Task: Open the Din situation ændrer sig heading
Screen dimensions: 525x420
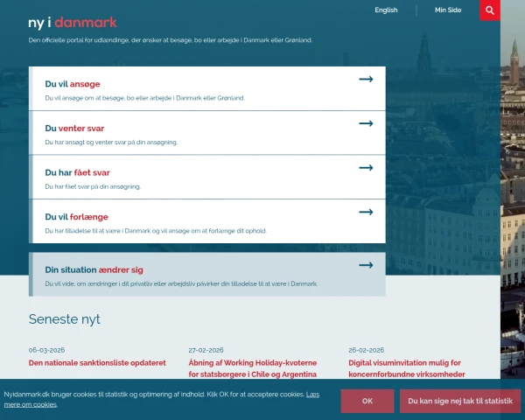Action: (94, 270)
